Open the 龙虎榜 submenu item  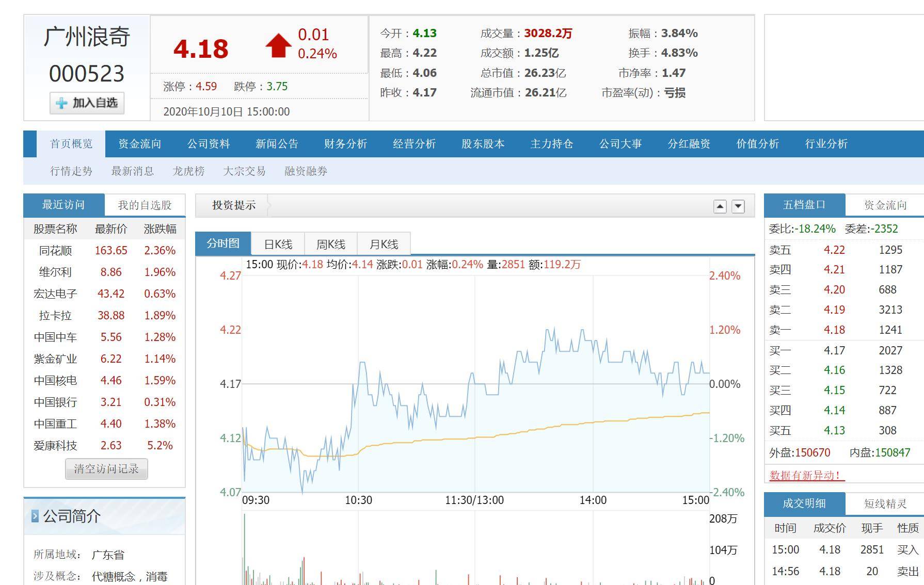188,171
